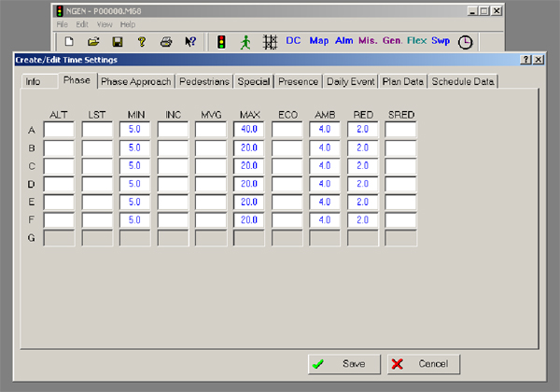Image resolution: width=560 pixels, height=392 pixels.
Task: Click the MIN field for phase D
Action: point(134,184)
